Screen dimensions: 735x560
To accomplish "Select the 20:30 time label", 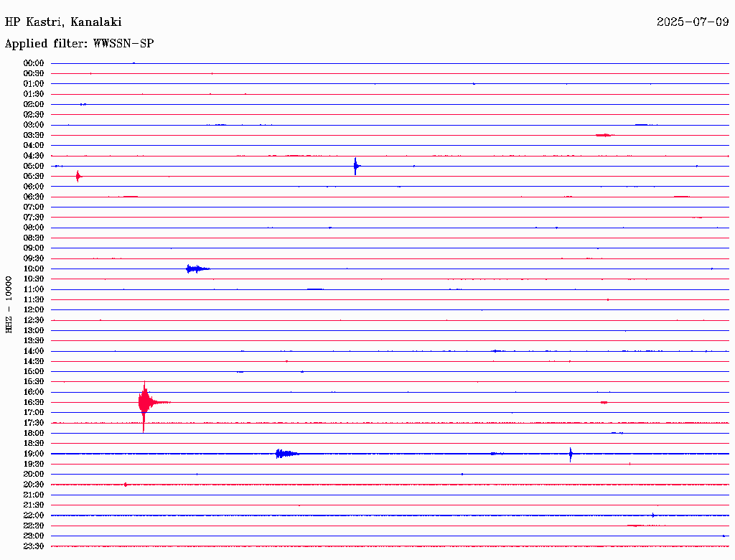I will click(34, 485).
